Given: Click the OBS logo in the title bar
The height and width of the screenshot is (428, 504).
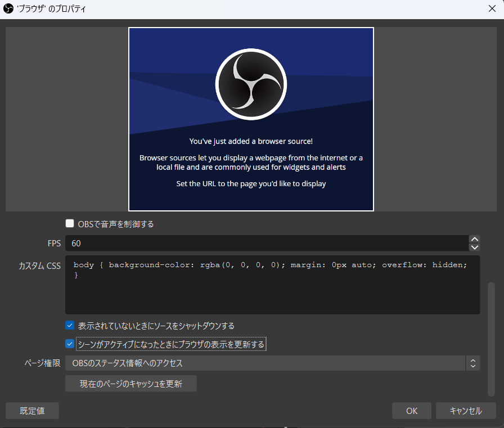Looking at the screenshot, I should [x=8, y=8].
